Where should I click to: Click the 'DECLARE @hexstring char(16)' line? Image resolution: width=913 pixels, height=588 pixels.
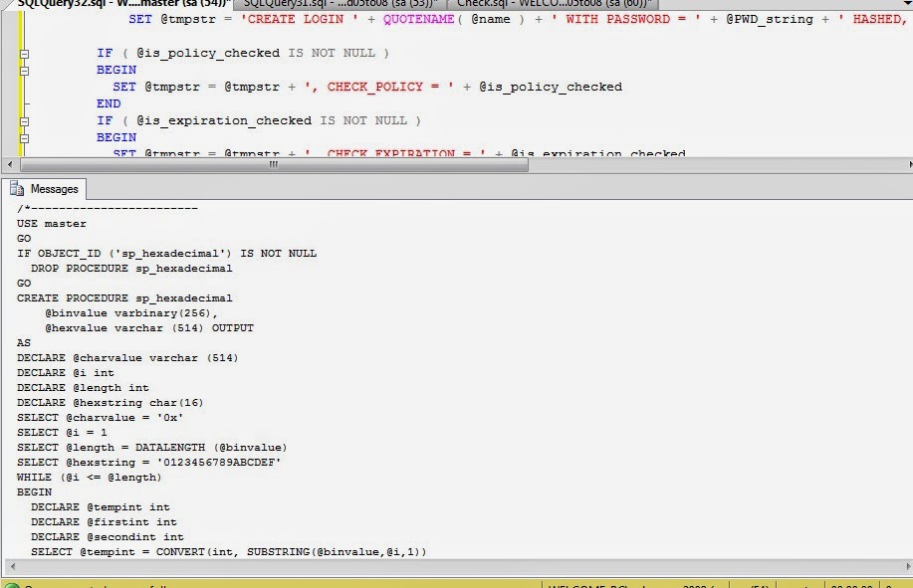tap(111, 403)
